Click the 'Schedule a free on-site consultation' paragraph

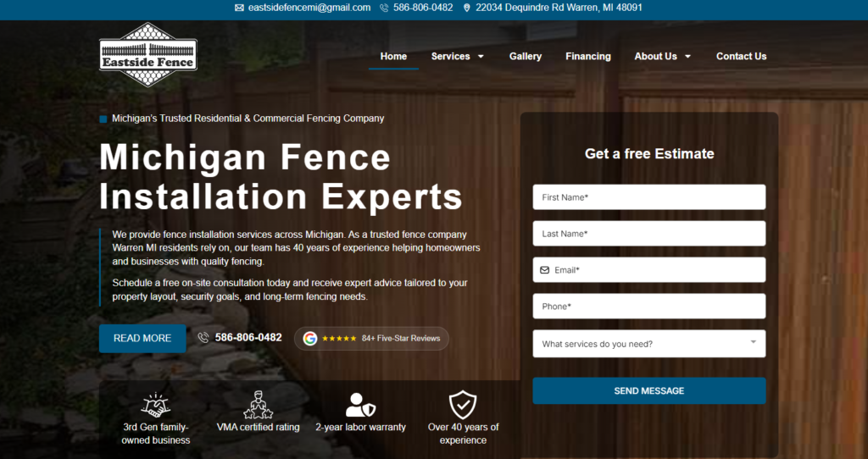[x=290, y=290]
